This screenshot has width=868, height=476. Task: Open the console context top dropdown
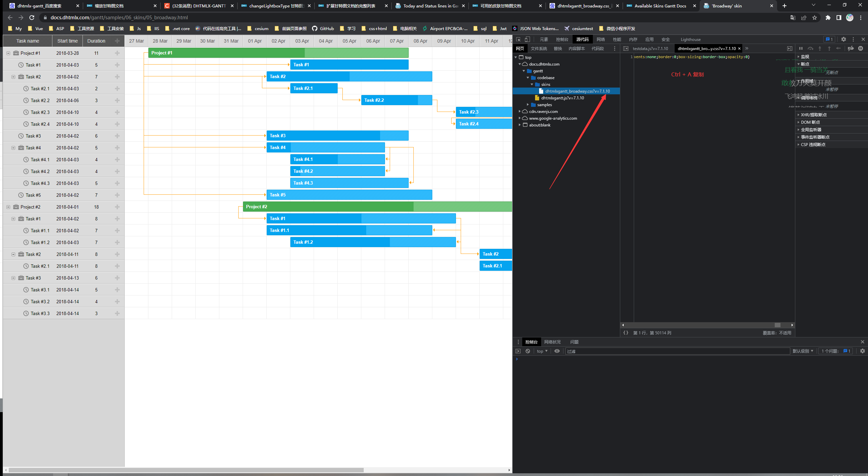[x=542, y=351]
